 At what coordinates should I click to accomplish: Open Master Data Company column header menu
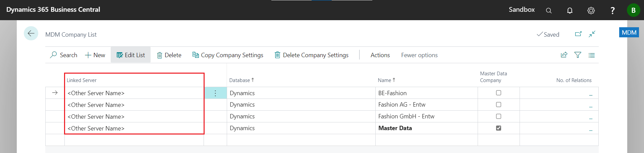493,77
